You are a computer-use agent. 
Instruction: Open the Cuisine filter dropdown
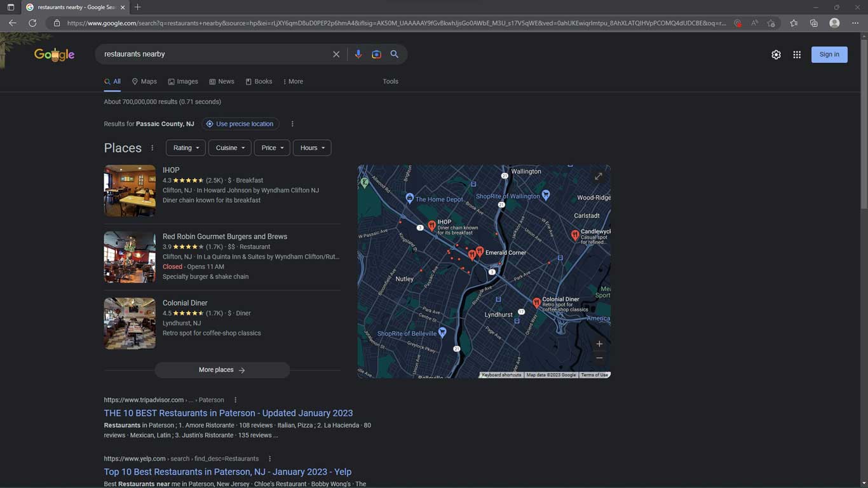(x=229, y=148)
